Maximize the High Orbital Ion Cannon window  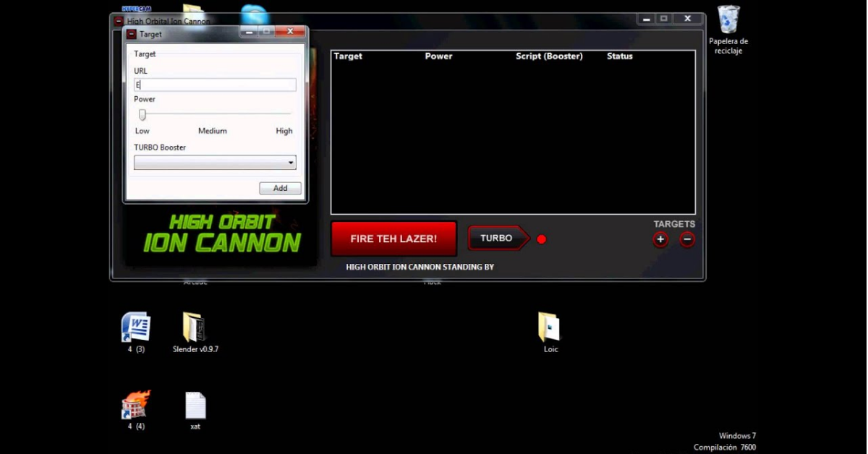pyautogui.click(x=663, y=19)
